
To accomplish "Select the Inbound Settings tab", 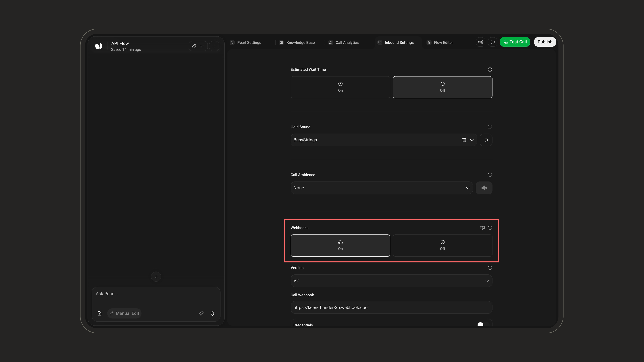I will tap(395, 42).
